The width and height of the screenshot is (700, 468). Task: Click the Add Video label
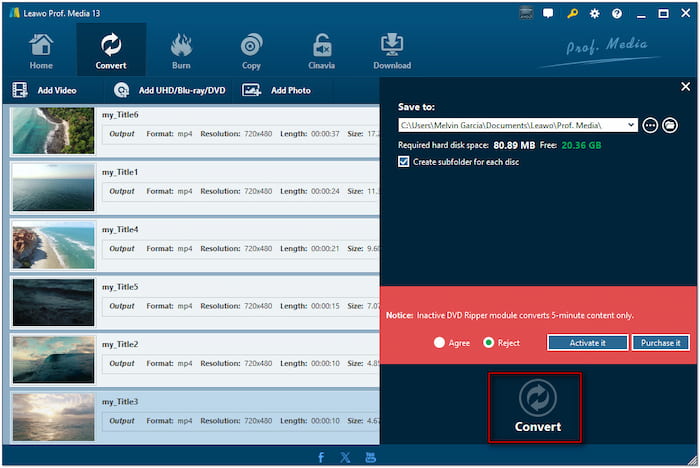(x=57, y=90)
